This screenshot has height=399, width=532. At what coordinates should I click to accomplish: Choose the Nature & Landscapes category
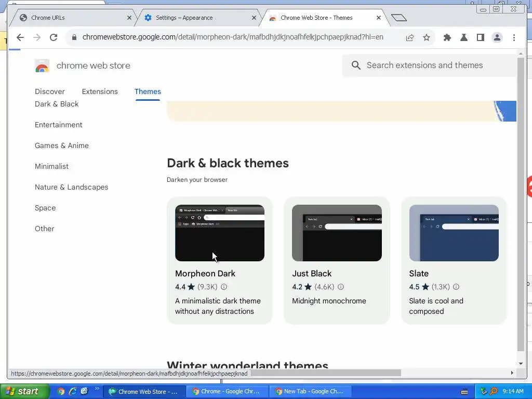(72, 187)
